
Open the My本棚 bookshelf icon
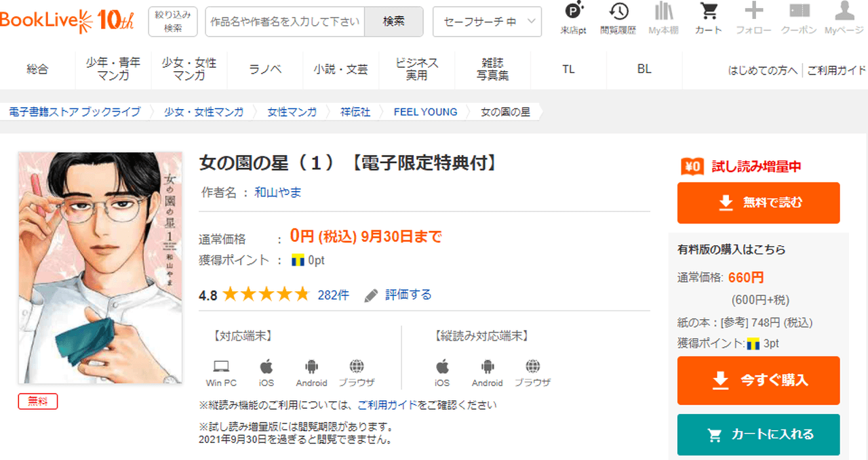pyautogui.click(x=663, y=12)
